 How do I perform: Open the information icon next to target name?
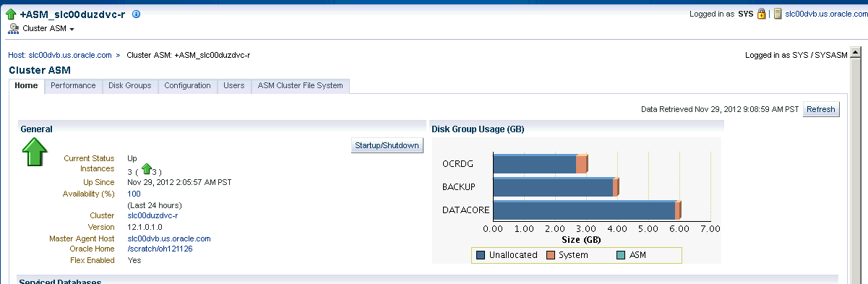click(x=137, y=14)
